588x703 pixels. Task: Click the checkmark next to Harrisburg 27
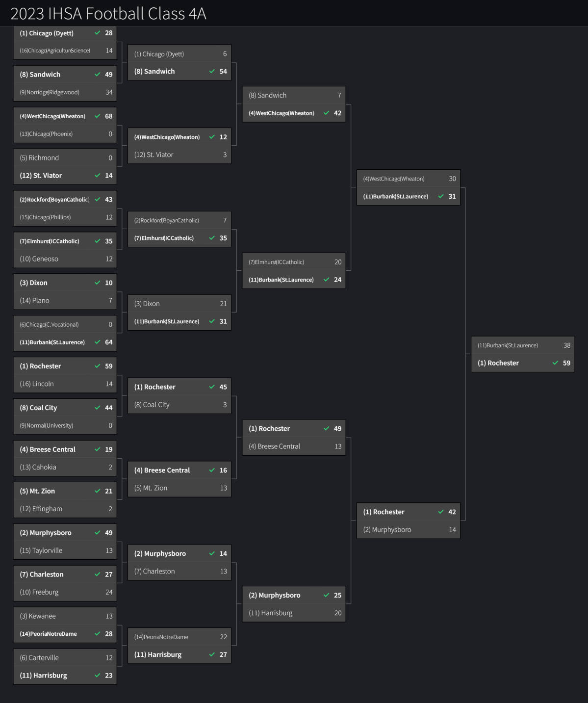coord(212,654)
